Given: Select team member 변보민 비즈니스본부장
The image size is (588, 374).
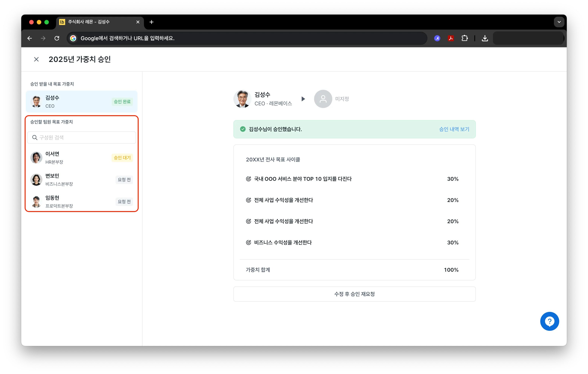Looking at the screenshot, I should click(82, 180).
